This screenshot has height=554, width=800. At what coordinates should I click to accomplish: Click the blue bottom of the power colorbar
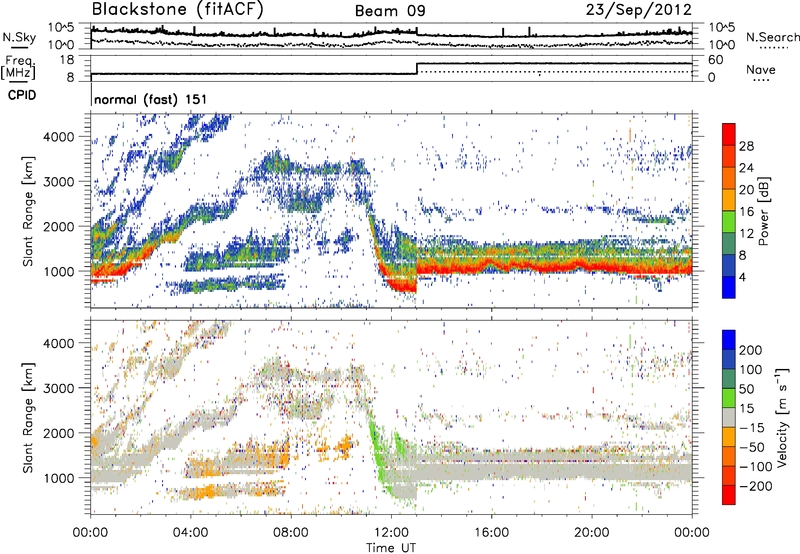[x=729, y=288]
